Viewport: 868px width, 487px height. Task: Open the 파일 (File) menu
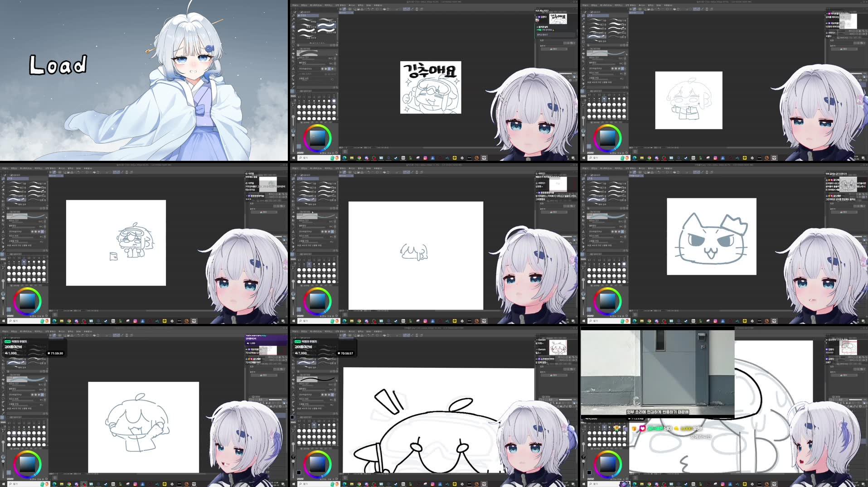pyautogui.click(x=295, y=5)
